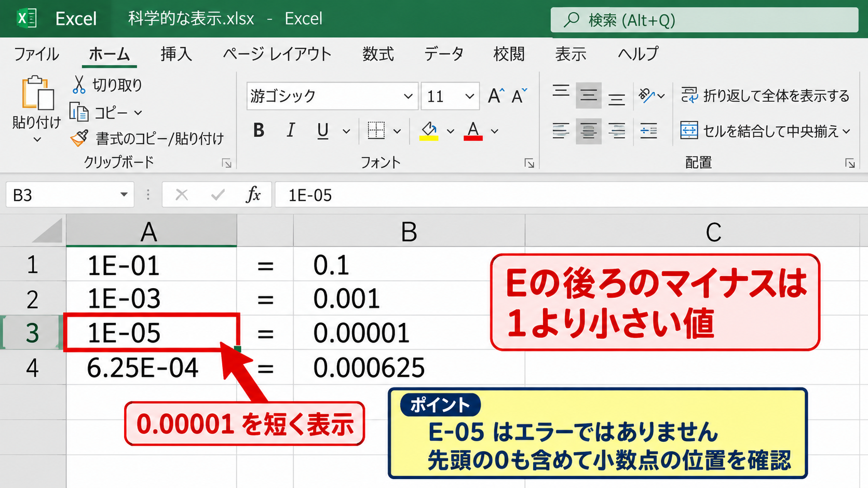Decrease font size with small A
This screenshot has height=488, width=868.
click(x=519, y=96)
